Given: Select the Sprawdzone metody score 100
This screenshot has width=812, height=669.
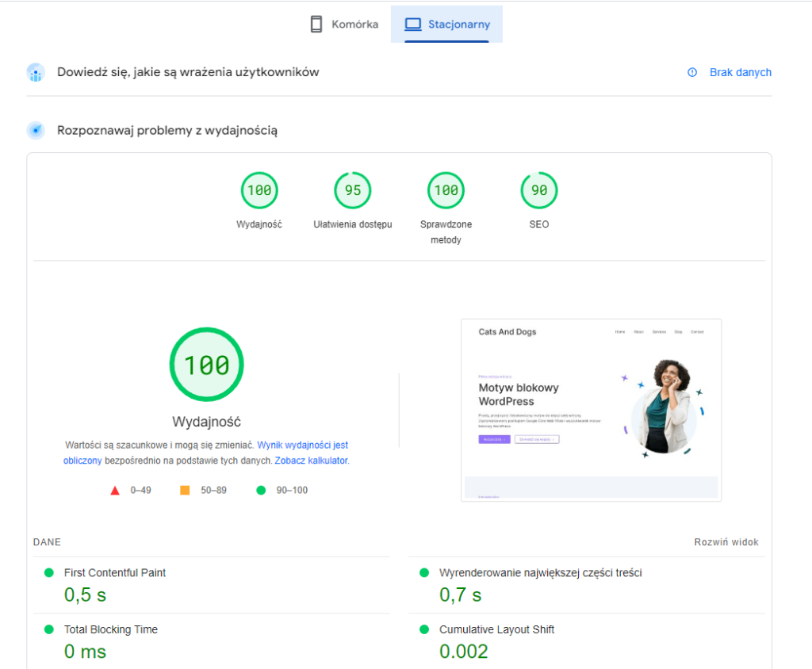Looking at the screenshot, I should click(x=446, y=190).
